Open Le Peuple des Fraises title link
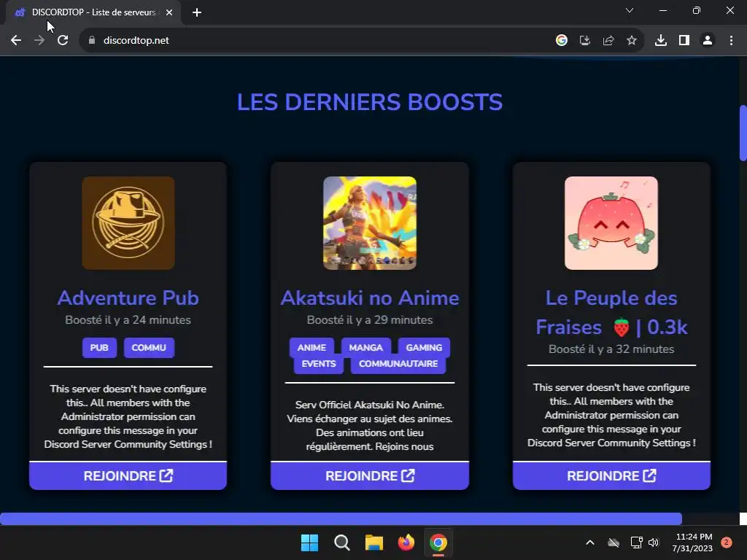747x560 pixels. click(x=611, y=312)
